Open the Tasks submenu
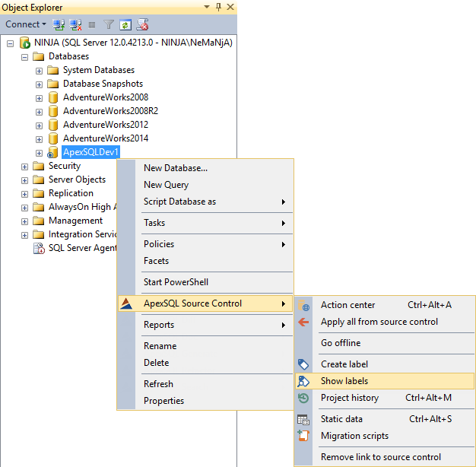This screenshot has height=467, width=476. tap(205, 223)
